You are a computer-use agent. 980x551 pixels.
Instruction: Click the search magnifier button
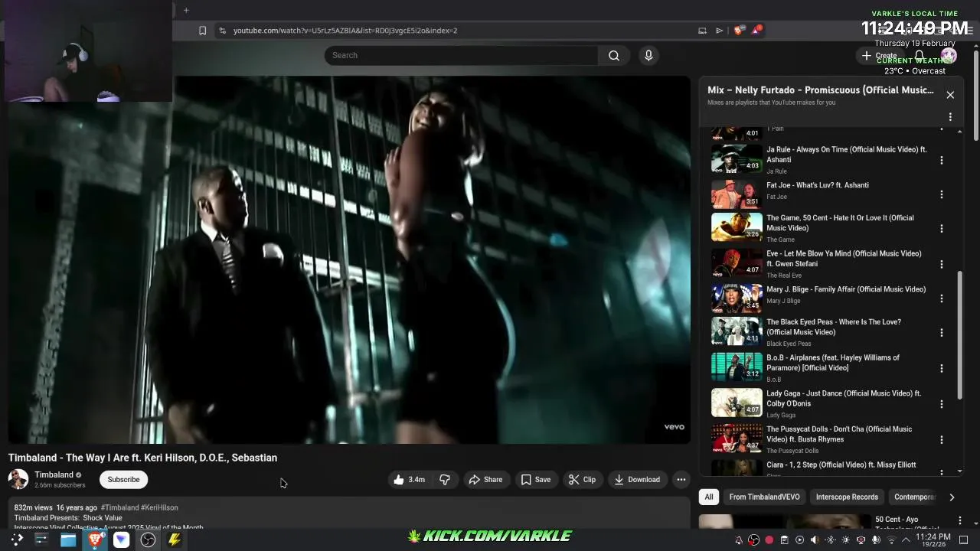click(613, 55)
